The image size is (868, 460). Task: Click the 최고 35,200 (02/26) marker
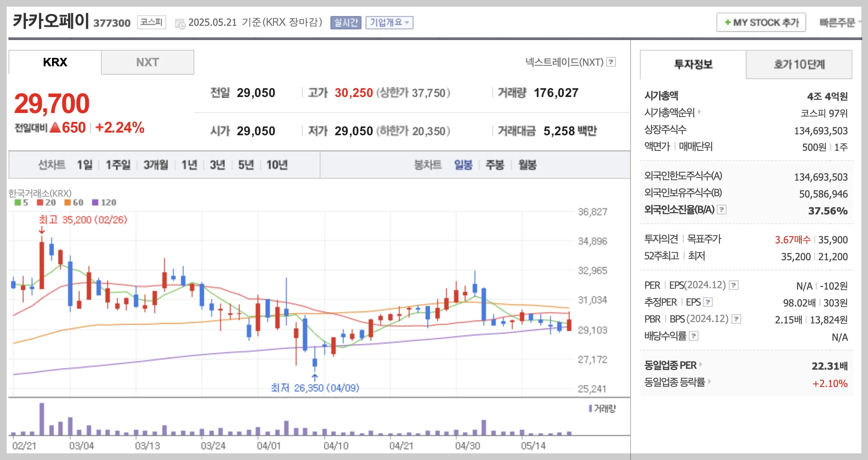tap(83, 220)
